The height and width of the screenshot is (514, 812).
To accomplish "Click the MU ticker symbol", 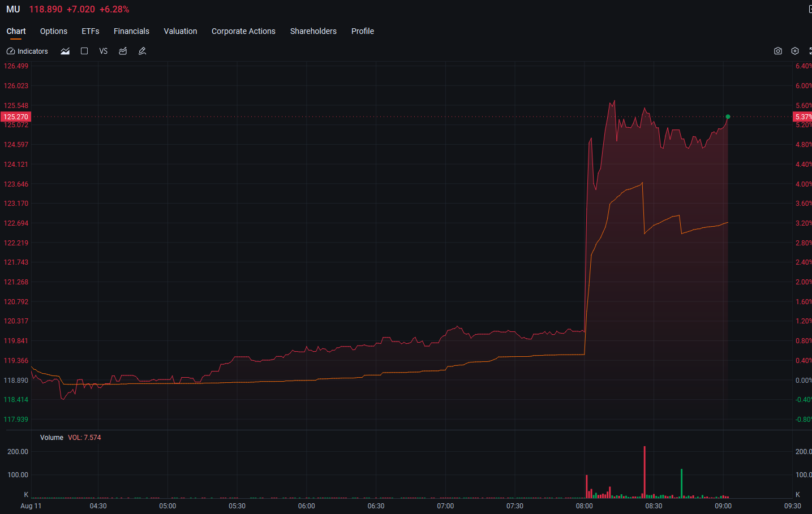I will pyautogui.click(x=13, y=10).
